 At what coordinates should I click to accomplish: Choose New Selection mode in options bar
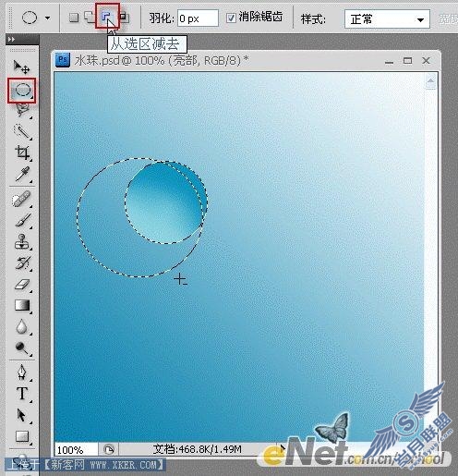pyautogui.click(x=74, y=18)
